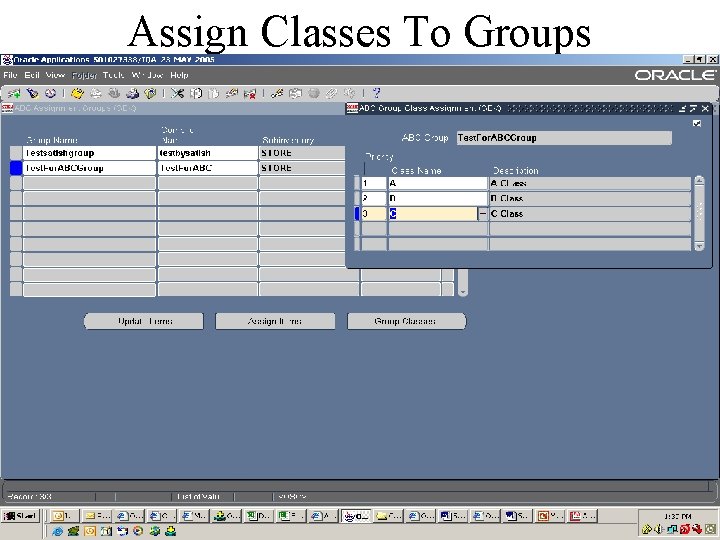Click the highlighted Class Name field C
Image resolution: width=720 pixels, height=540 pixels.
tap(433, 214)
